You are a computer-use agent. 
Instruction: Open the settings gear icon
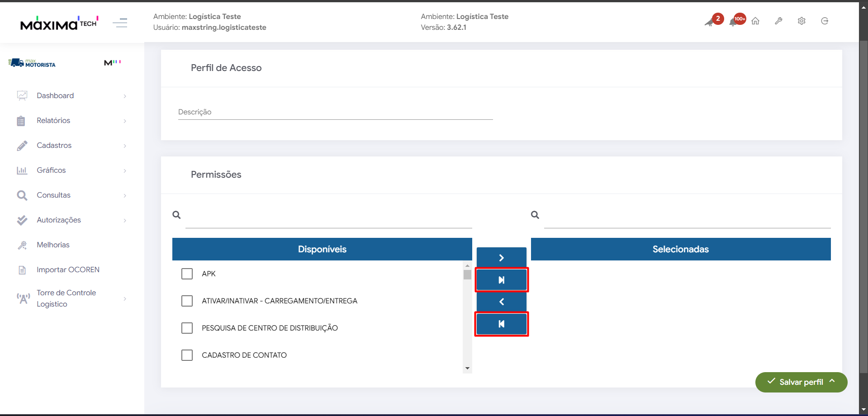[802, 21]
